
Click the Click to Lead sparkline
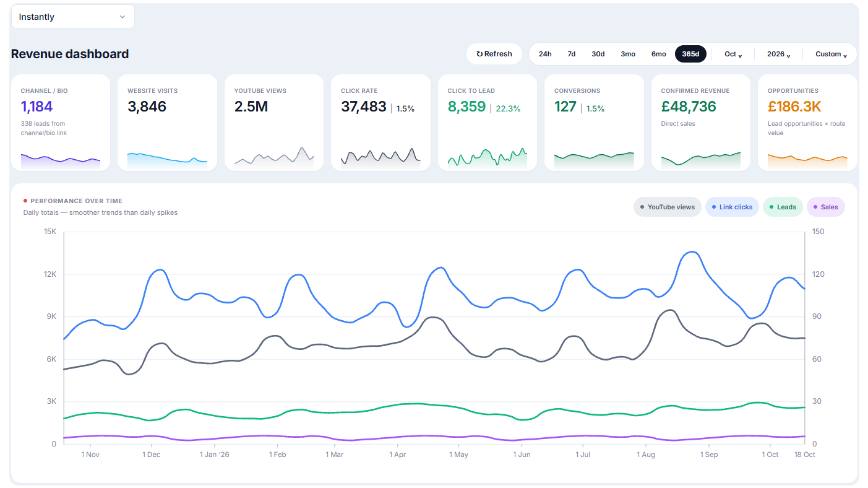[x=488, y=158]
